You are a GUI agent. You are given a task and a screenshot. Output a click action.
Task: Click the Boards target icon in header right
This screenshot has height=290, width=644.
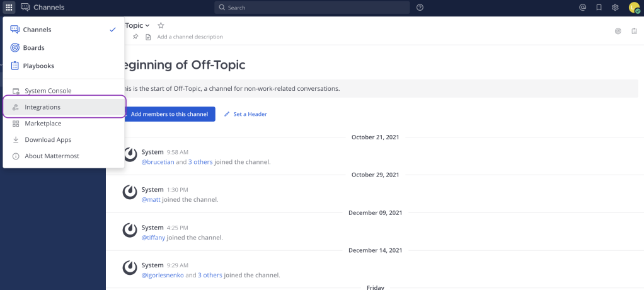click(x=618, y=32)
